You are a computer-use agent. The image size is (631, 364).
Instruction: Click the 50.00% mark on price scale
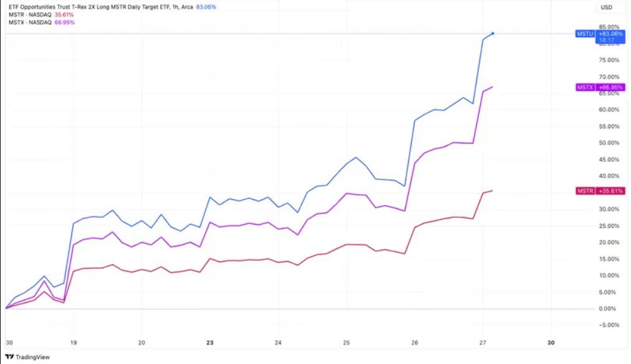click(x=609, y=143)
